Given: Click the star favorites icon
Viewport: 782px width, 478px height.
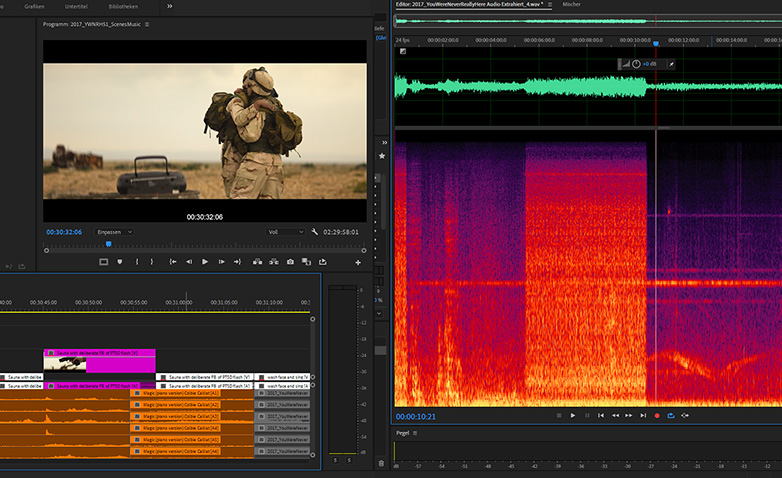Looking at the screenshot, I should point(382,156).
